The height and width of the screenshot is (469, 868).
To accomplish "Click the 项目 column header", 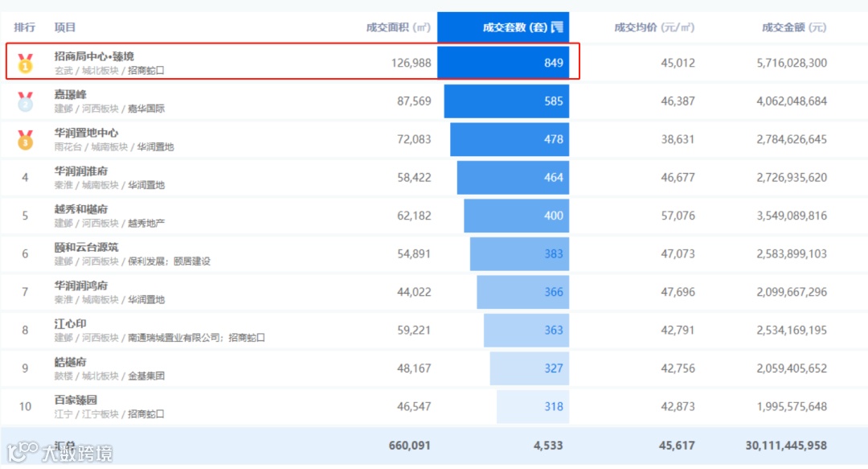I will pos(65,27).
